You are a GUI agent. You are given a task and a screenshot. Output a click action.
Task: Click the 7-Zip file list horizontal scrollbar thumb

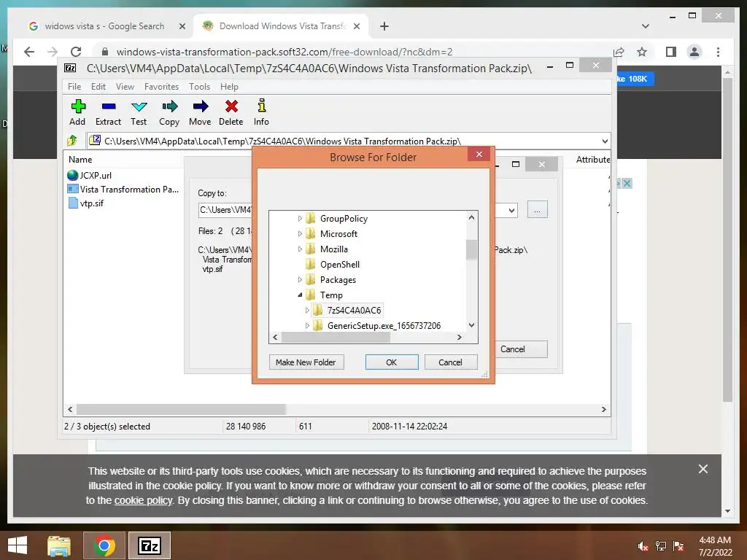pos(181,410)
